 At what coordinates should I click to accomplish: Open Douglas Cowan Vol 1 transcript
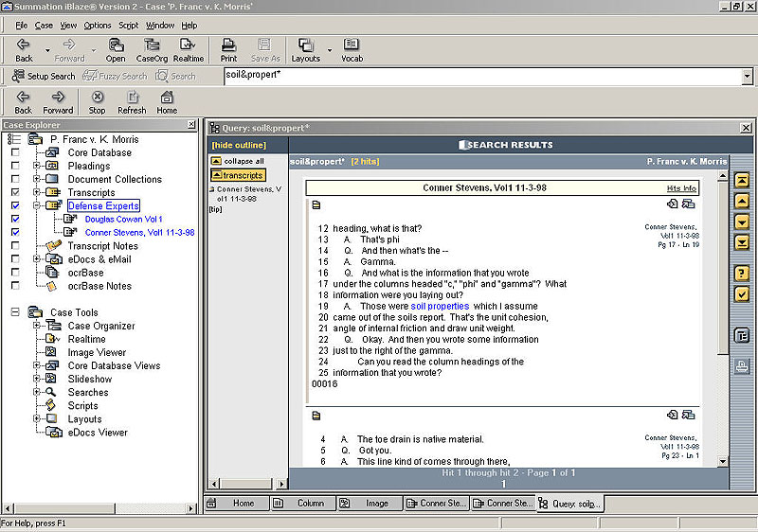[x=124, y=220]
